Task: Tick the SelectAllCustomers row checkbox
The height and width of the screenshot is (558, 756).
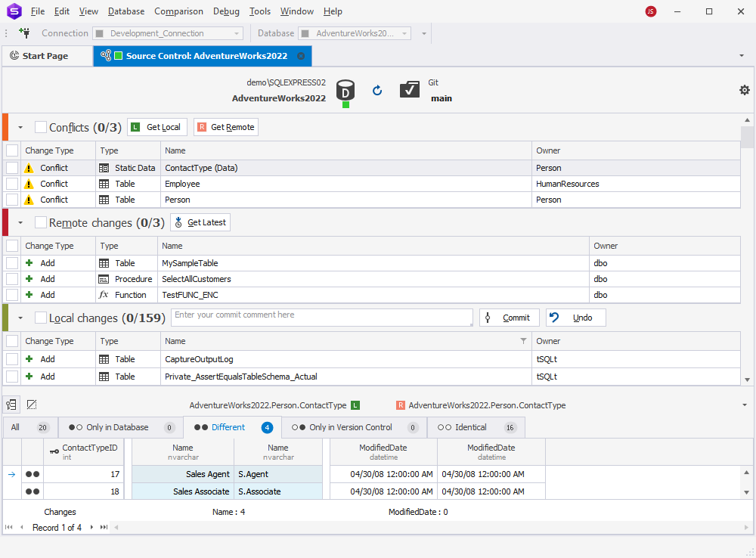Action: (12, 279)
